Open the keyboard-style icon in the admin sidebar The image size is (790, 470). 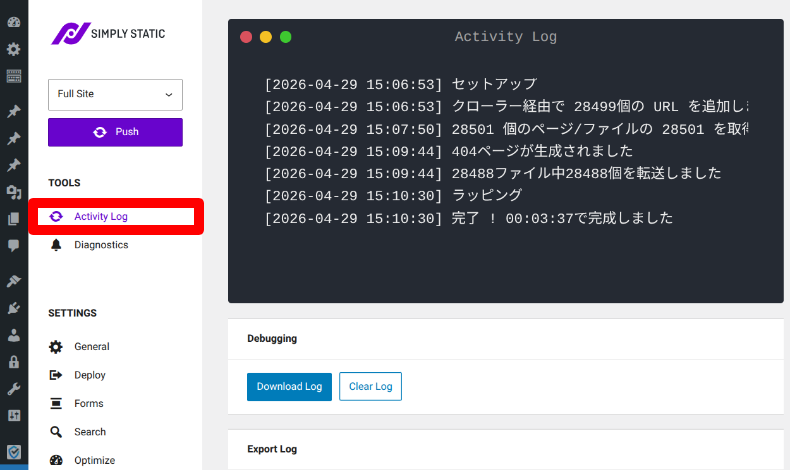[x=14, y=76]
